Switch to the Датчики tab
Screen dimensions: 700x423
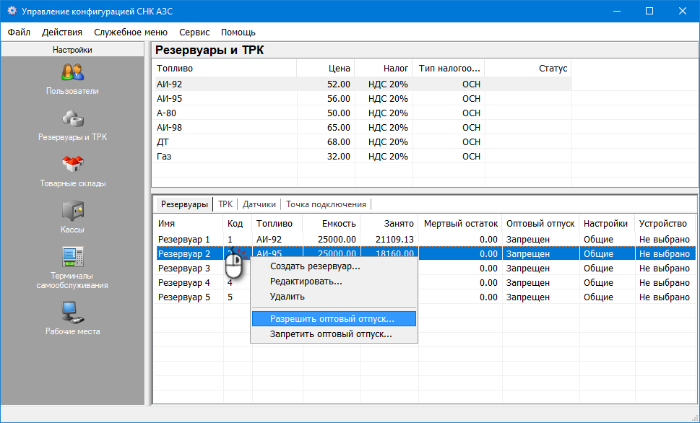click(x=259, y=203)
